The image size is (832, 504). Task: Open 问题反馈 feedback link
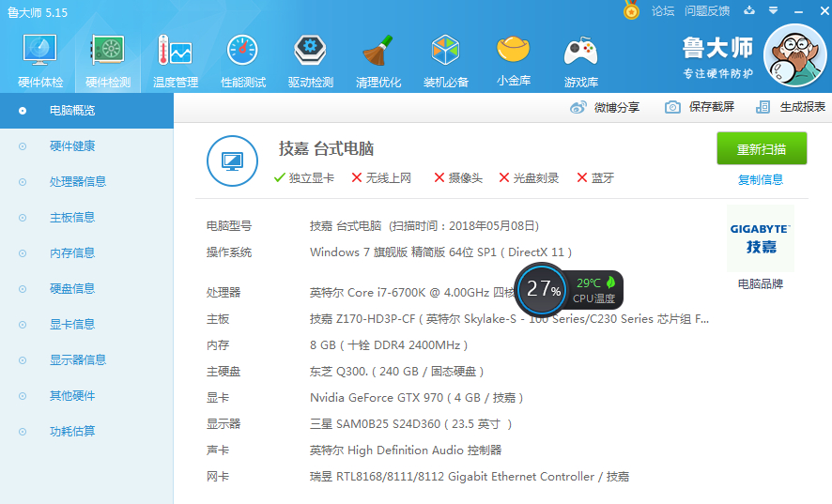707,11
